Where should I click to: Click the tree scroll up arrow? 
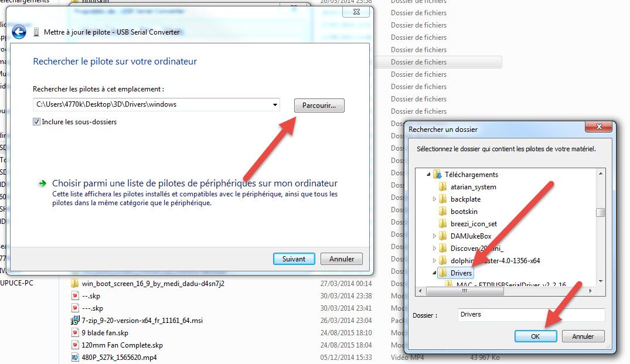click(600, 174)
